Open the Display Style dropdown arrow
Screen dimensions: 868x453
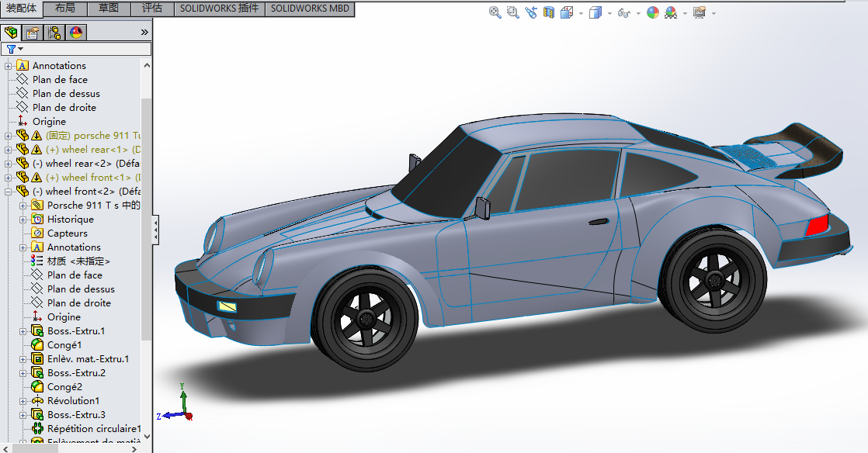(x=609, y=13)
